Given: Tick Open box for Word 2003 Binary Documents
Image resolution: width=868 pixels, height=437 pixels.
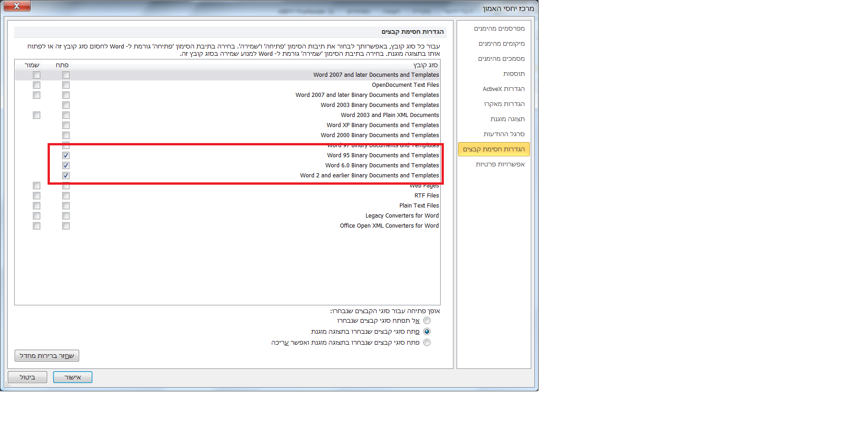Looking at the screenshot, I should [66, 105].
